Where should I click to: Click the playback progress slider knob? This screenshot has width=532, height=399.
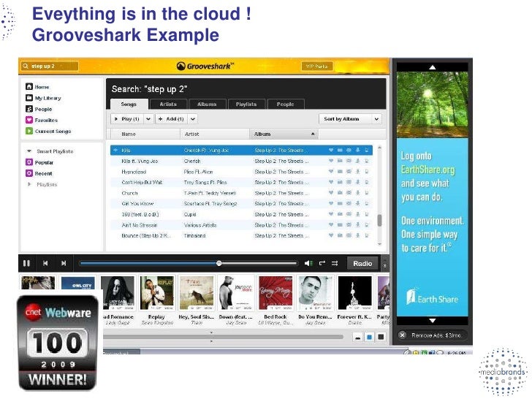(x=219, y=263)
